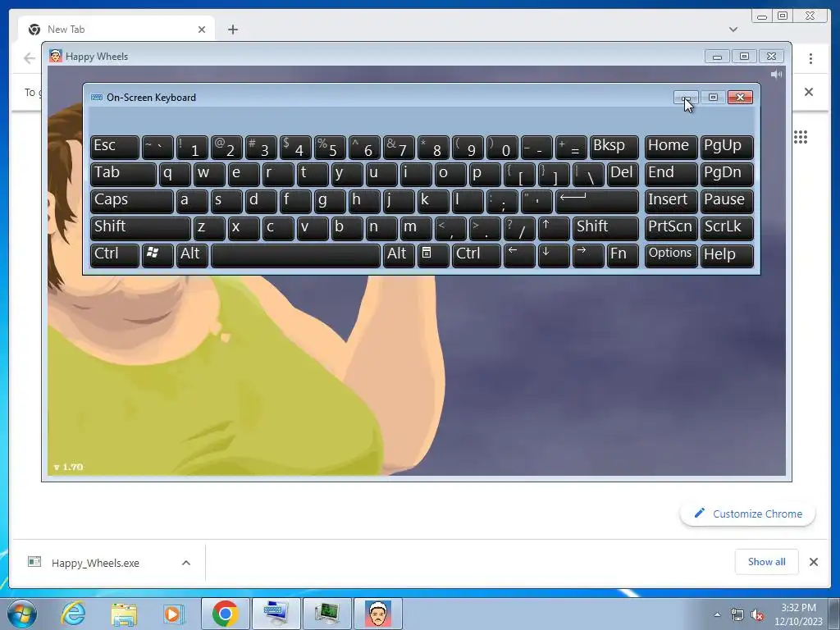This screenshot has height=630, width=840.
Task: Click Customize Chrome button
Action: (x=748, y=514)
